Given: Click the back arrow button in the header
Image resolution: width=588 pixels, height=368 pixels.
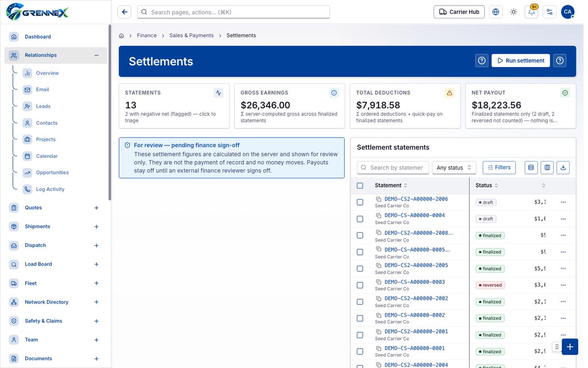Looking at the screenshot, I should coord(124,12).
